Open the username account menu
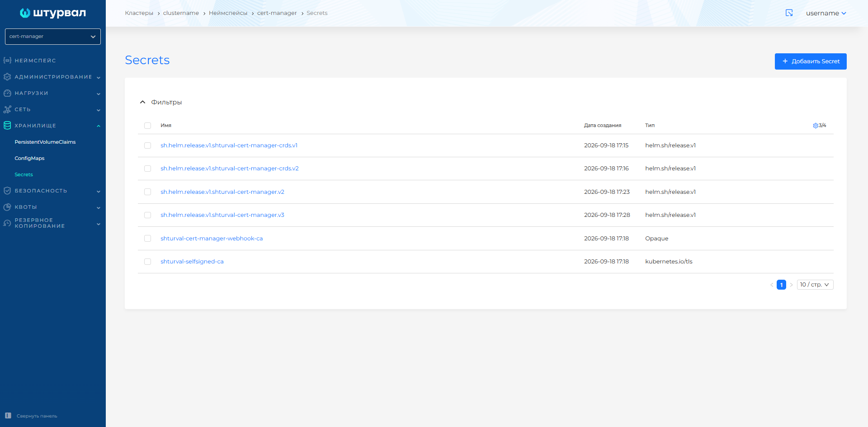The image size is (868, 427). [x=826, y=13]
